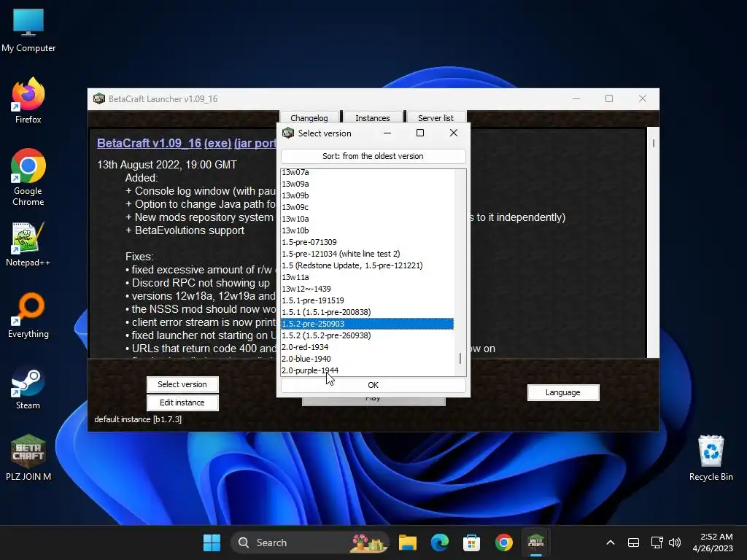Select version 13w09c in the list
Screen dimensions: 747x560
click(x=367, y=207)
